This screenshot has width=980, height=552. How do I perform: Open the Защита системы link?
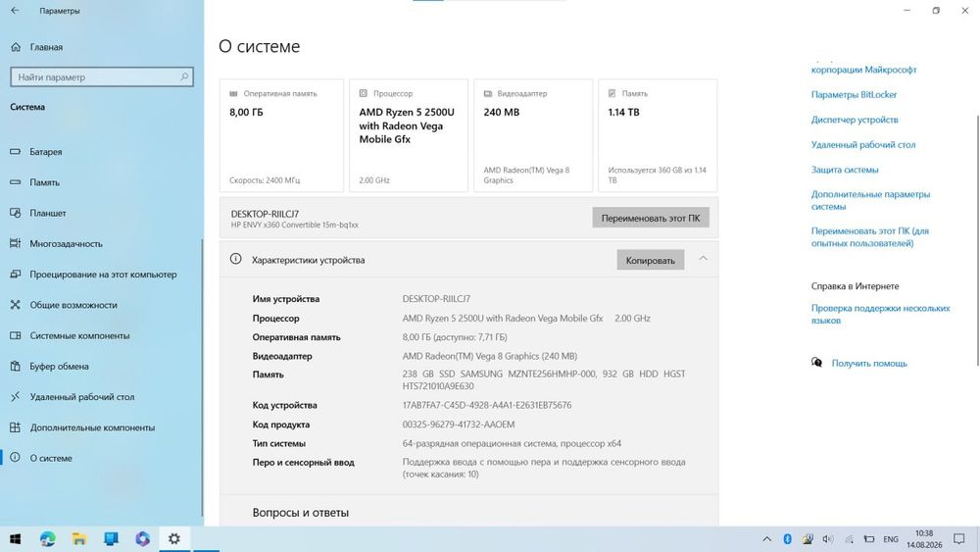[x=845, y=170]
